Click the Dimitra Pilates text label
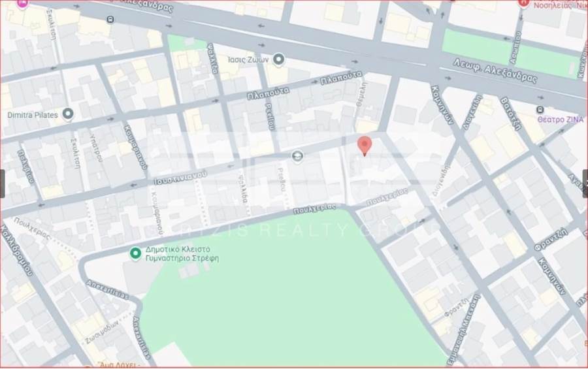Screen dimensions: 588x369 (x=33, y=115)
